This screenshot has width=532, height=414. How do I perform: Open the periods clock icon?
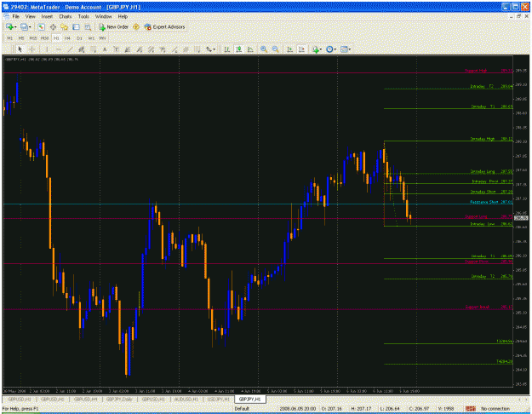coord(329,49)
